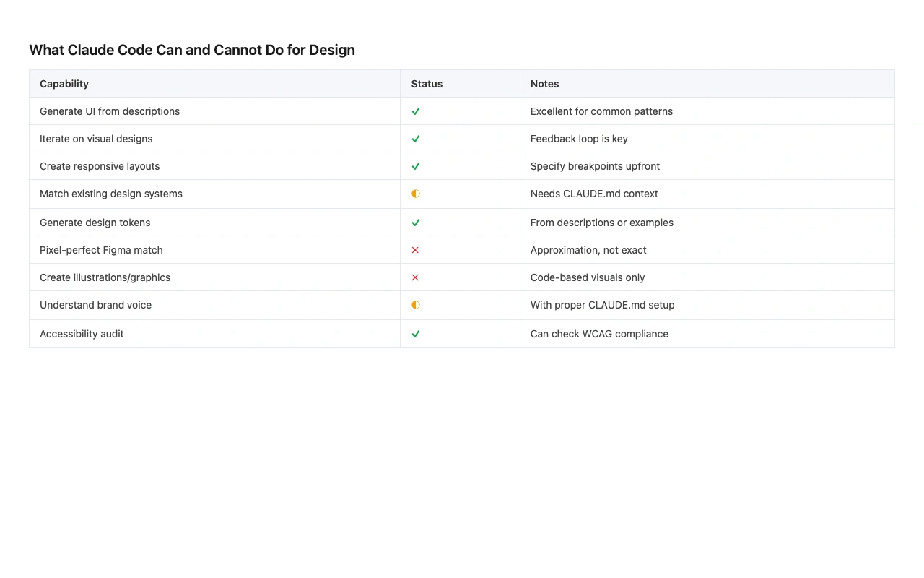Click the note Code-based visuals only
The height and width of the screenshot is (578, 924).
(x=588, y=277)
